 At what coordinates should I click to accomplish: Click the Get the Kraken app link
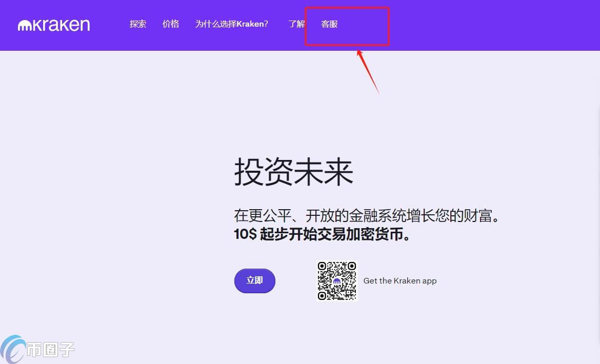coord(399,281)
